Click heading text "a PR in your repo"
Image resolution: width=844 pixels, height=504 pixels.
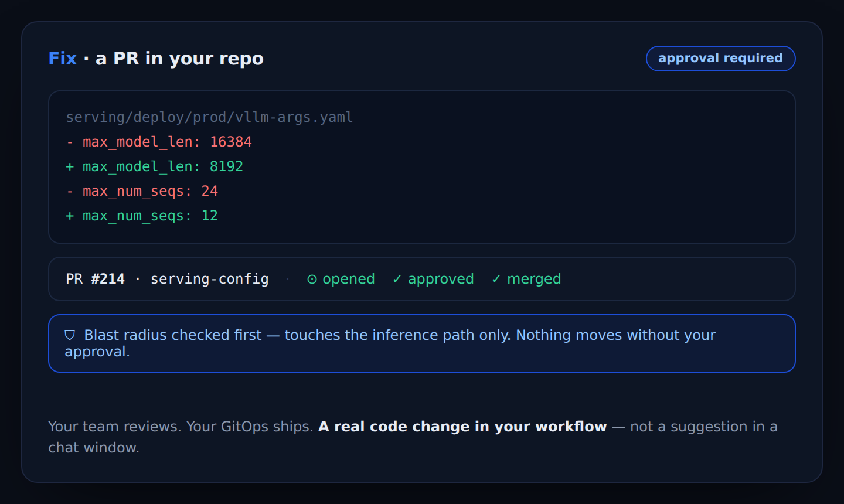point(179,59)
